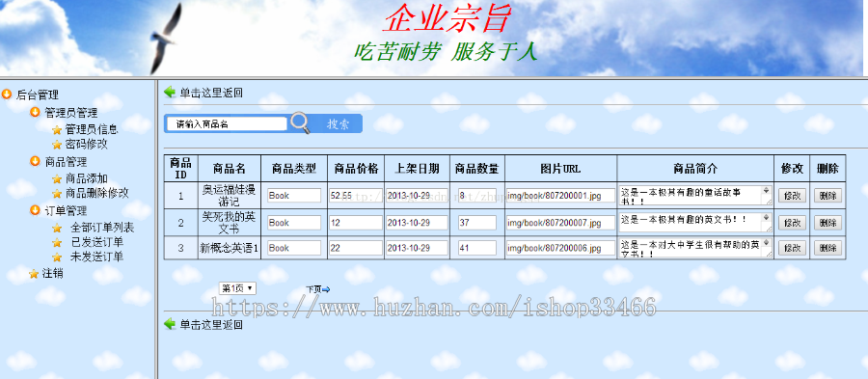Collapse the 商品管理 section
868x379 pixels.
(x=66, y=162)
